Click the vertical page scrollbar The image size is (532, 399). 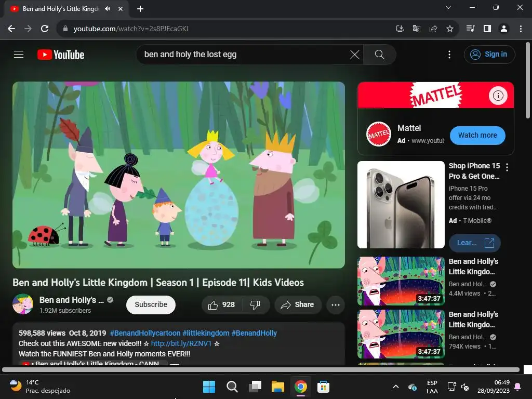coord(528,81)
